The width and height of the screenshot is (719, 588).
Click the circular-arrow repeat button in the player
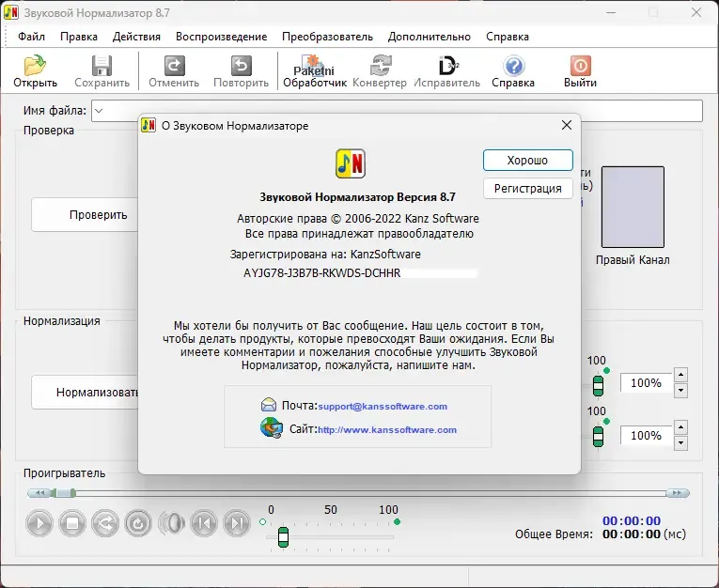coord(138,523)
